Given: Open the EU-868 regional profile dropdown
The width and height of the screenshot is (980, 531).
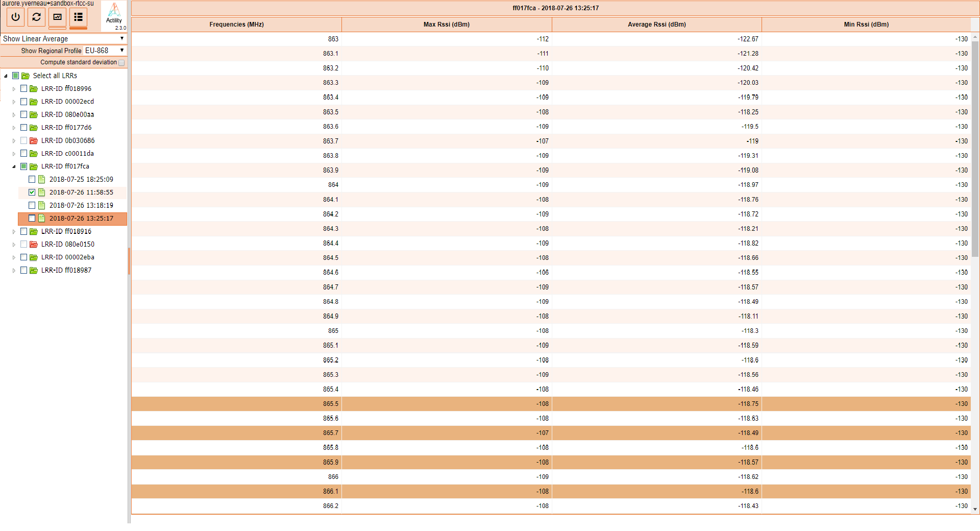Looking at the screenshot, I should [105, 51].
